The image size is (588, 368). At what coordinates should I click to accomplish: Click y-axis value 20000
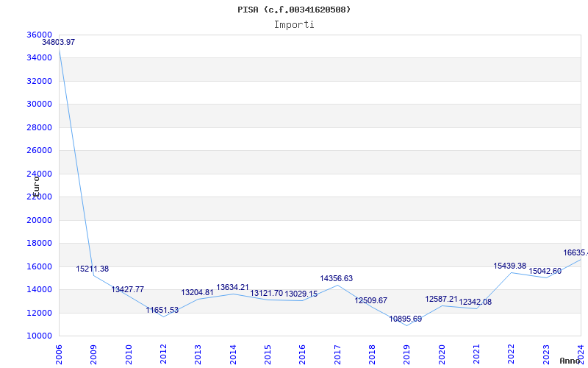pos(40,220)
